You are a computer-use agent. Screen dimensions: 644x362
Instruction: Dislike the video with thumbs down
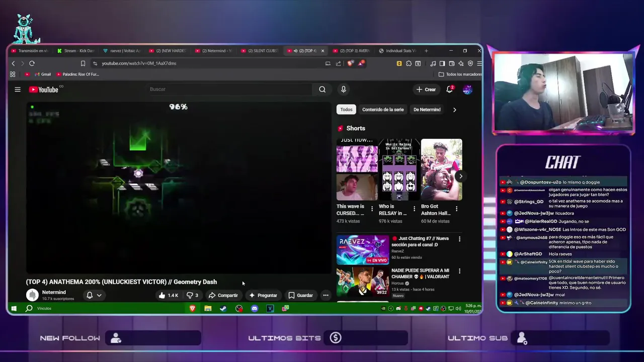193,295
